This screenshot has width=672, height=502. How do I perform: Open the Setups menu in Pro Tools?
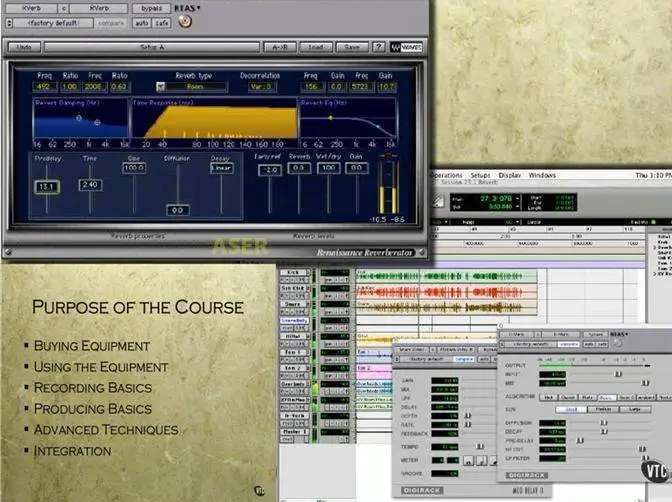(x=480, y=175)
